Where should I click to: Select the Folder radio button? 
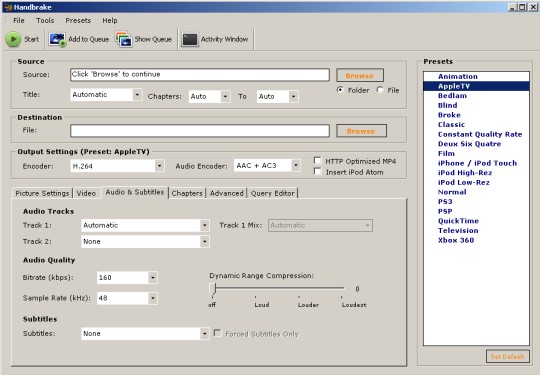coord(340,90)
